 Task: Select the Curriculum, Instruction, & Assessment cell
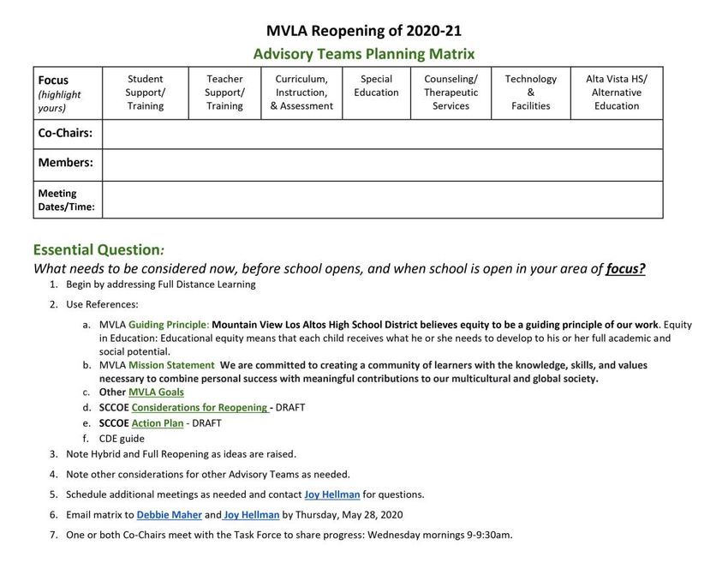[x=301, y=93]
